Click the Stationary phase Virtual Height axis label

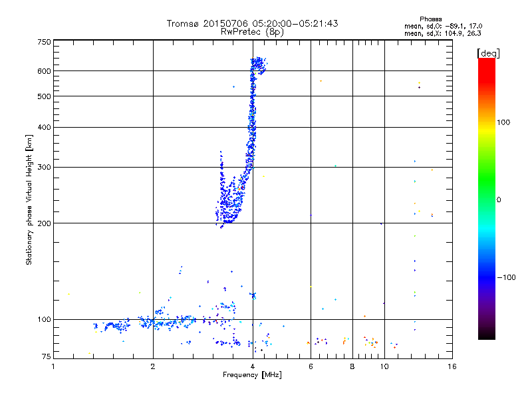tap(29, 199)
